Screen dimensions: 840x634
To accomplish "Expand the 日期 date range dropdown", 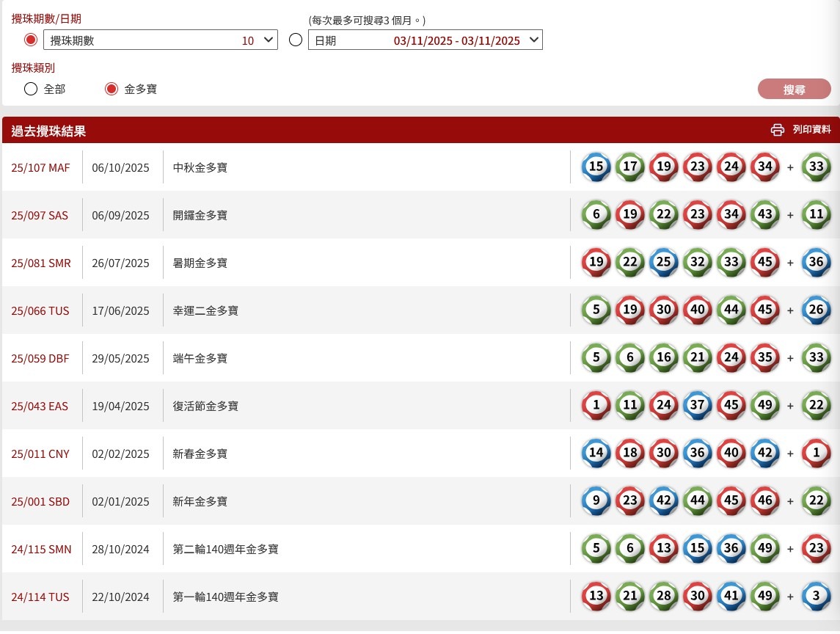I will 425,40.
